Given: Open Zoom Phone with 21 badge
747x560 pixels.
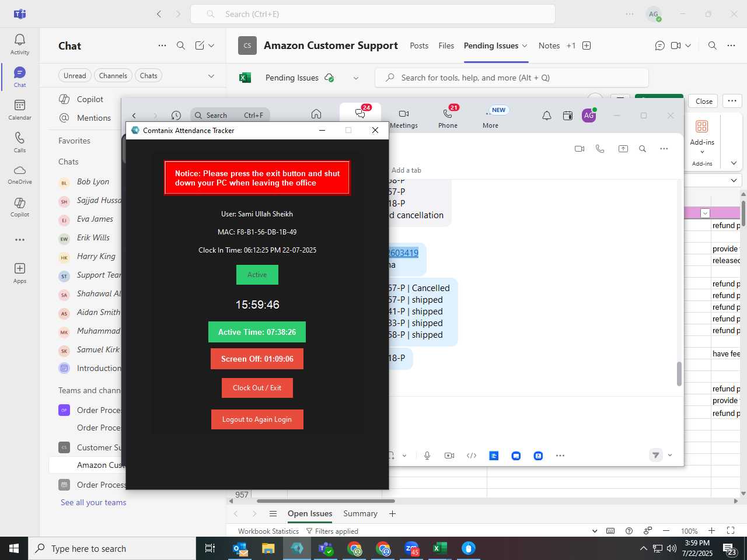Looking at the screenshot, I should [448, 117].
